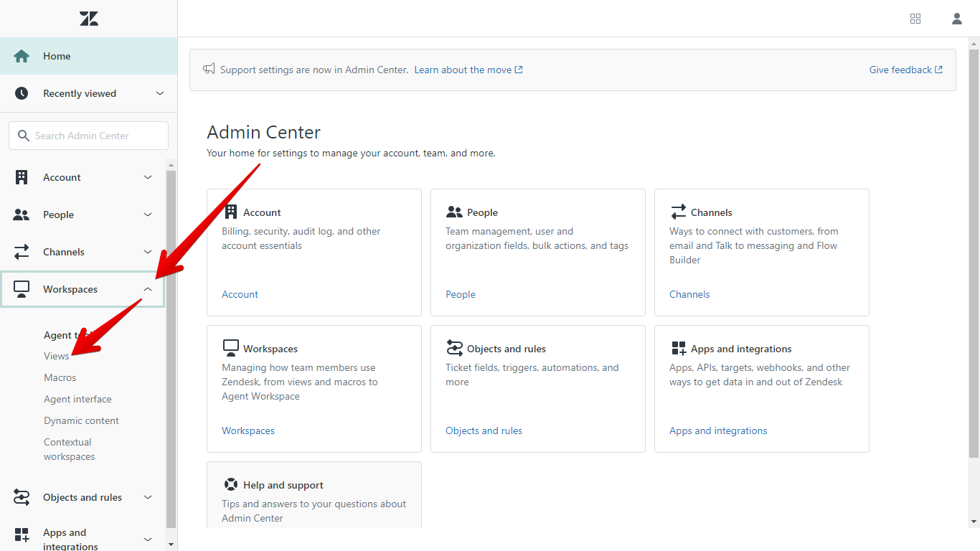Expand the Objects and rules chevron
The image size is (980, 551).
pos(148,497)
